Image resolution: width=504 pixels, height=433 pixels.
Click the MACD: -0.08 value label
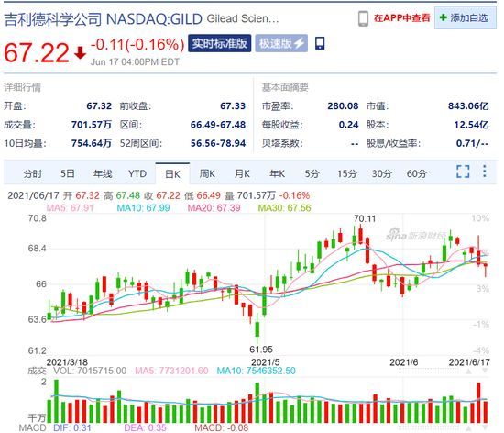click(x=222, y=427)
